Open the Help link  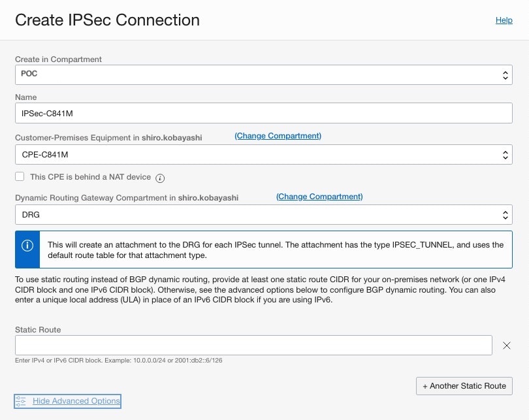504,20
